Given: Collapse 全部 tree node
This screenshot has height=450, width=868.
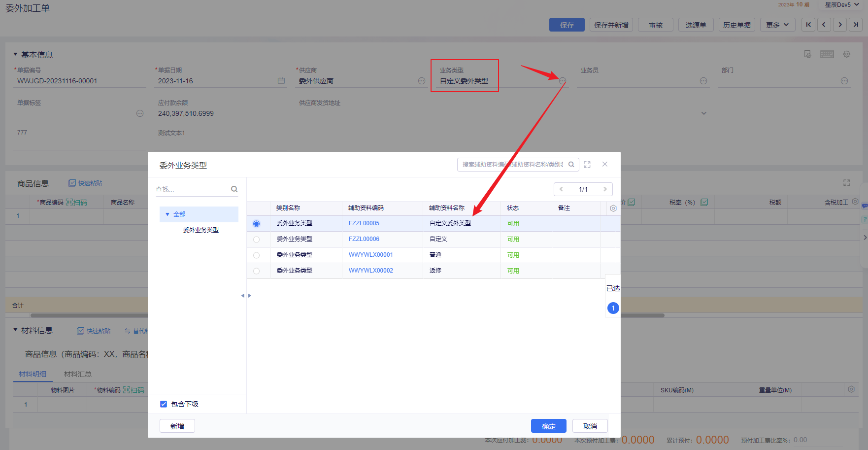Looking at the screenshot, I should pos(167,214).
